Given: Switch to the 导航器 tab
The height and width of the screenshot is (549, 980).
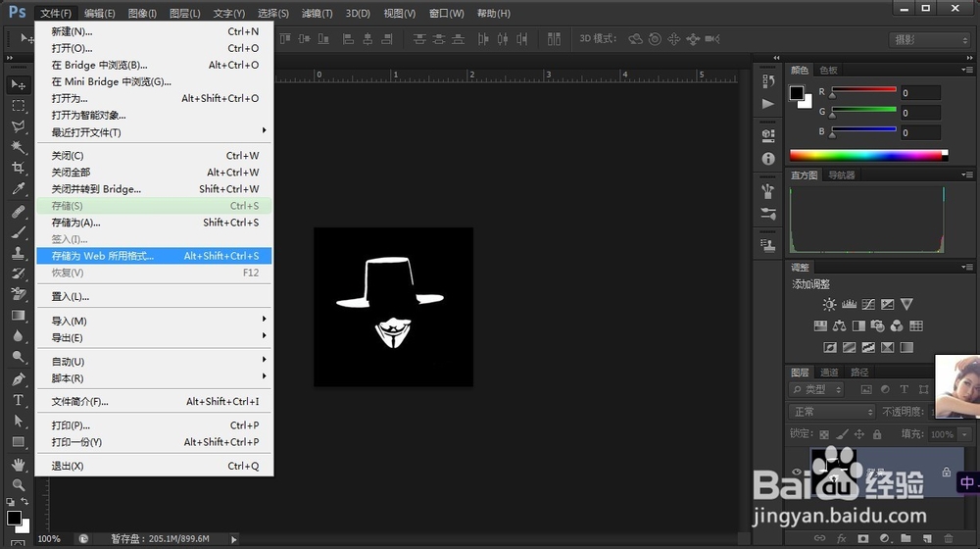Looking at the screenshot, I should coord(841,175).
